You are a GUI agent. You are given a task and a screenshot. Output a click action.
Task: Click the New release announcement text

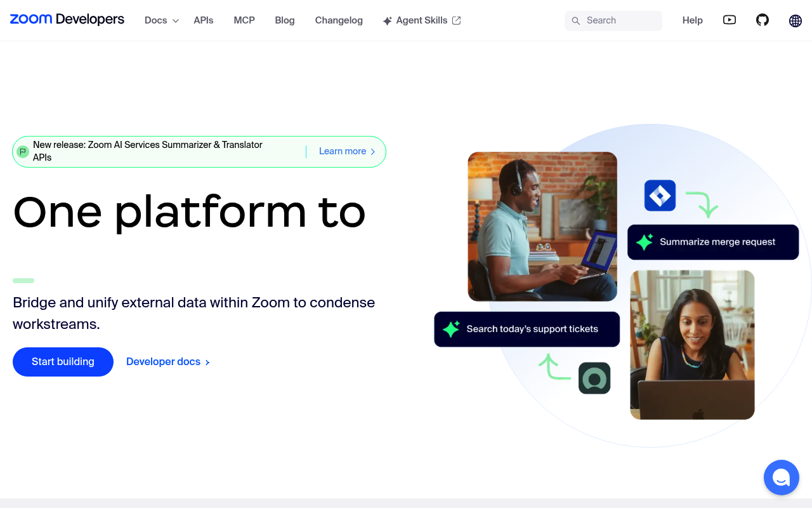148,151
